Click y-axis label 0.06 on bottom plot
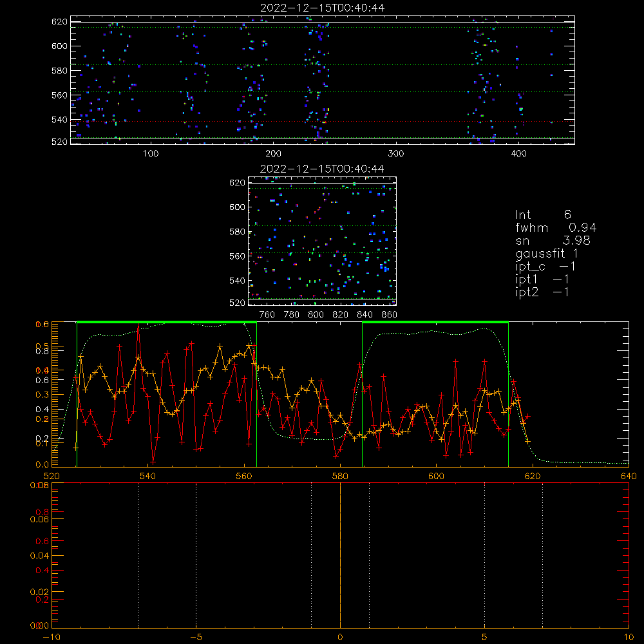Image resolution: width=644 pixels, height=644 pixels. tap(40, 519)
